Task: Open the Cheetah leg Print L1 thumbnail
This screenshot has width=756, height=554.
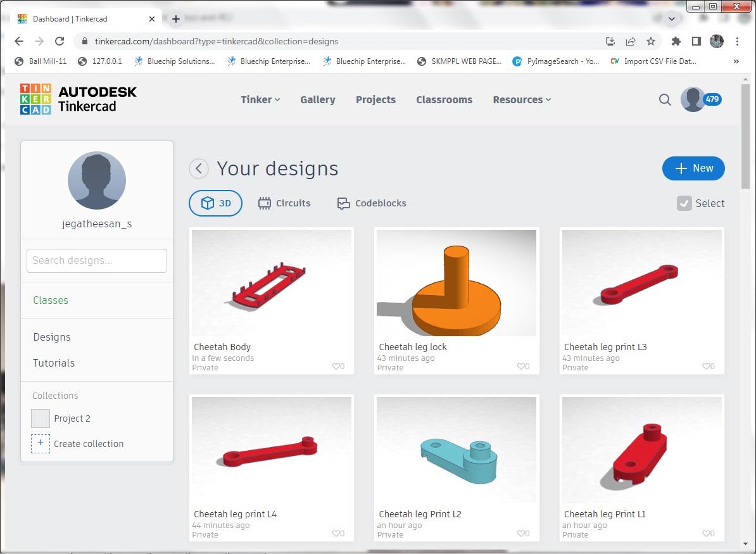Action: 642,450
